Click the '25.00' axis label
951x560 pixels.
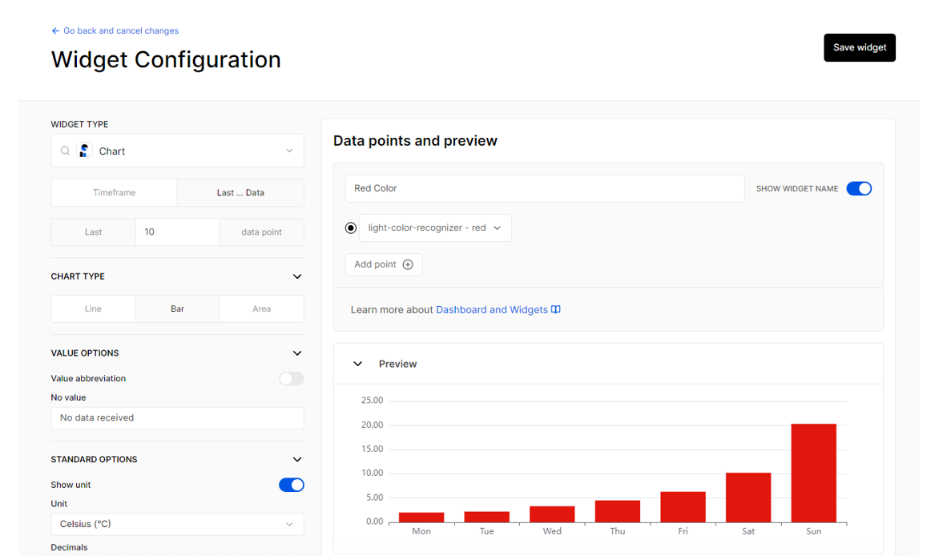pyautogui.click(x=372, y=401)
